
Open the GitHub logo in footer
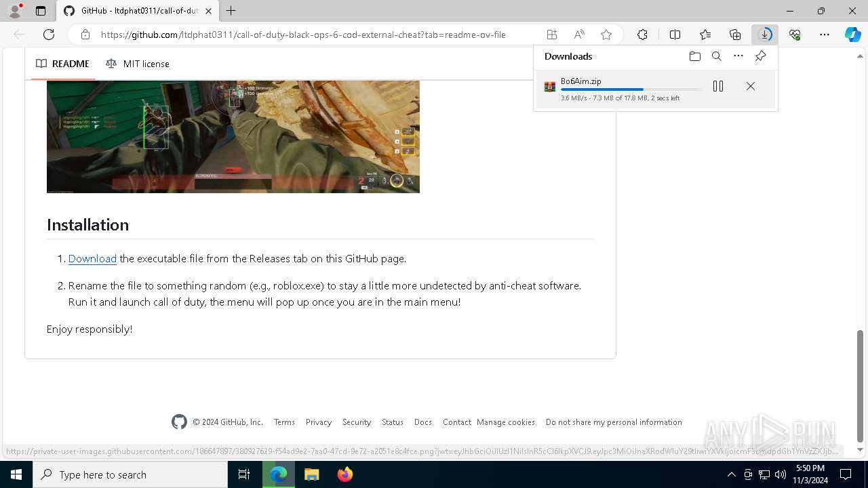click(179, 422)
